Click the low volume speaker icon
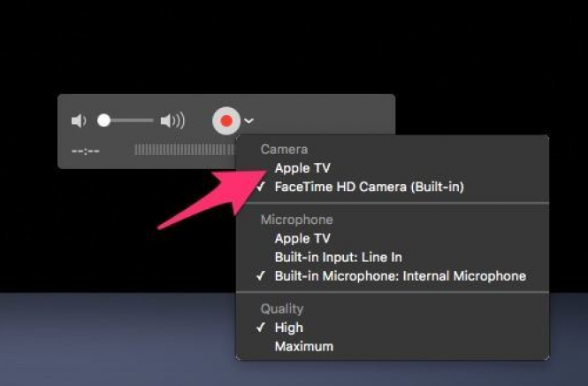Viewport: 588px width, 386px height. (79, 121)
